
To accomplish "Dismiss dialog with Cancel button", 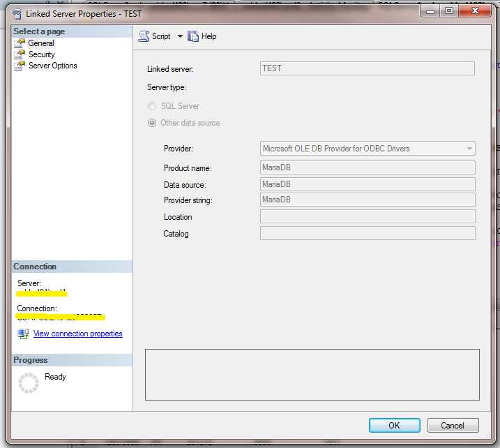I will coord(453,426).
